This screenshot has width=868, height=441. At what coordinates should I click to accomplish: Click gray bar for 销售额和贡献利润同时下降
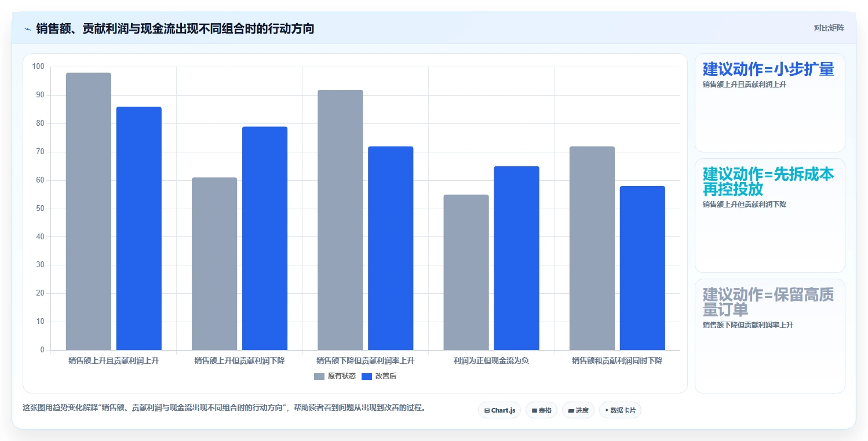592,248
